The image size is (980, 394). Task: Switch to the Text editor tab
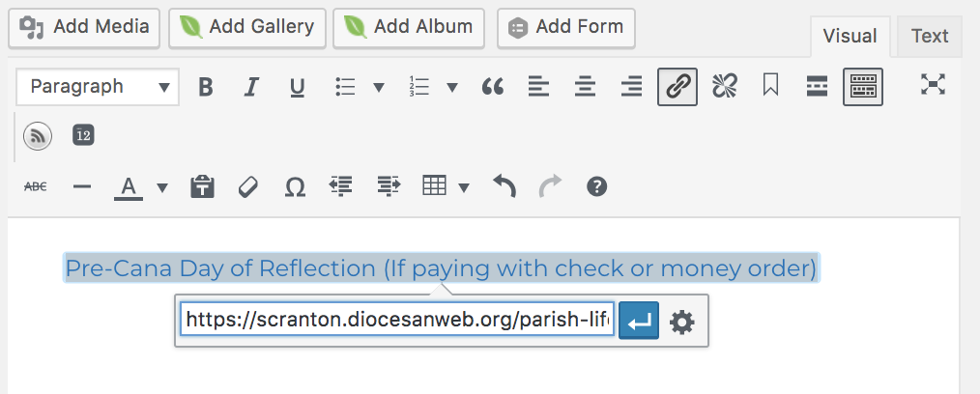point(930,37)
